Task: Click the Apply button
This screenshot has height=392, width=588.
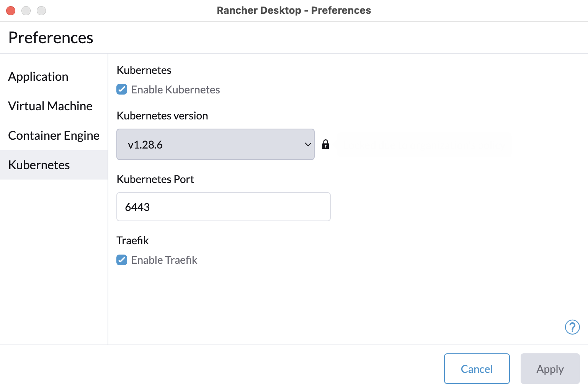Action: (550, 369)
